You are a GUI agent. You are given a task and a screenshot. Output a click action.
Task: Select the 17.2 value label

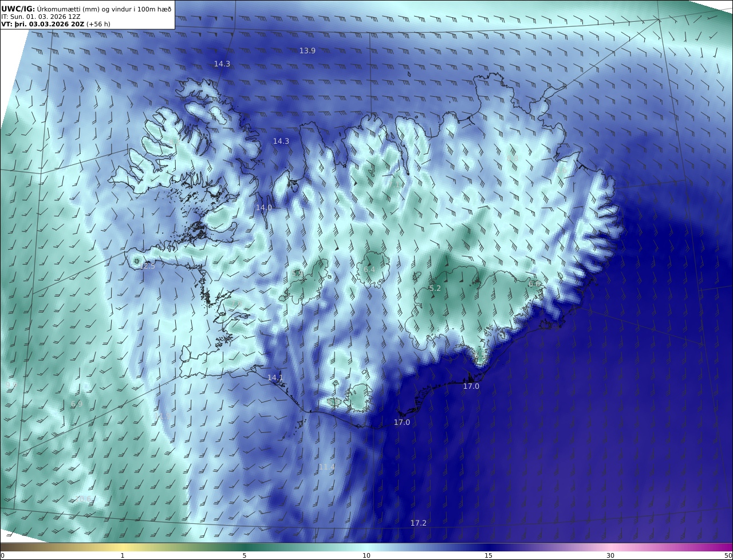[x=419, y=523]
